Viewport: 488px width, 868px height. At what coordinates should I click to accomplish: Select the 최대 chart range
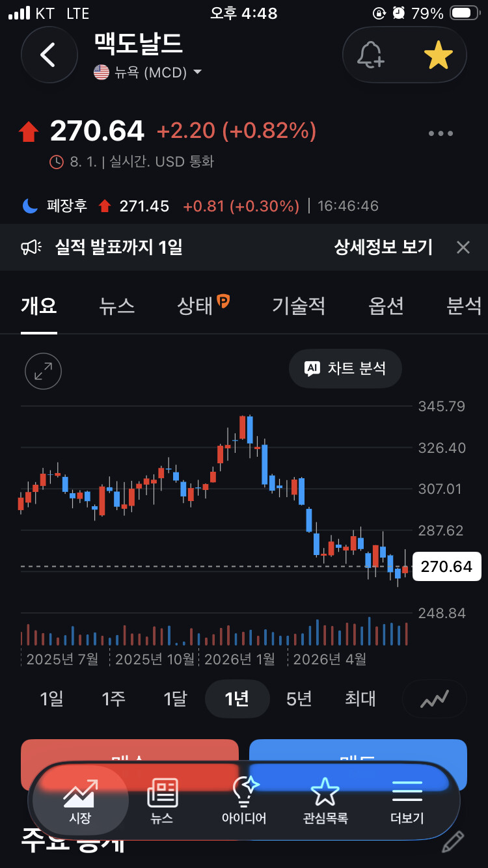[x=360, y=699]
